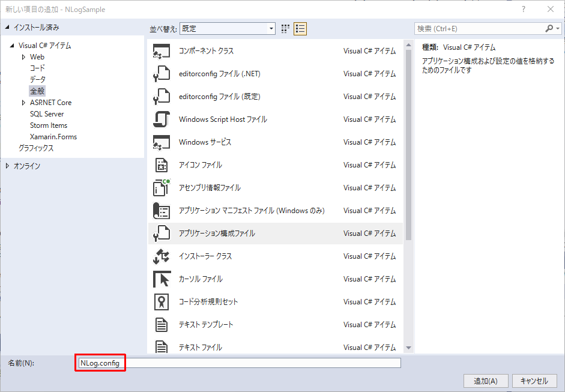565x392 pixels.
Task: Click the 追加 button
Action: (x=485, y=381)
